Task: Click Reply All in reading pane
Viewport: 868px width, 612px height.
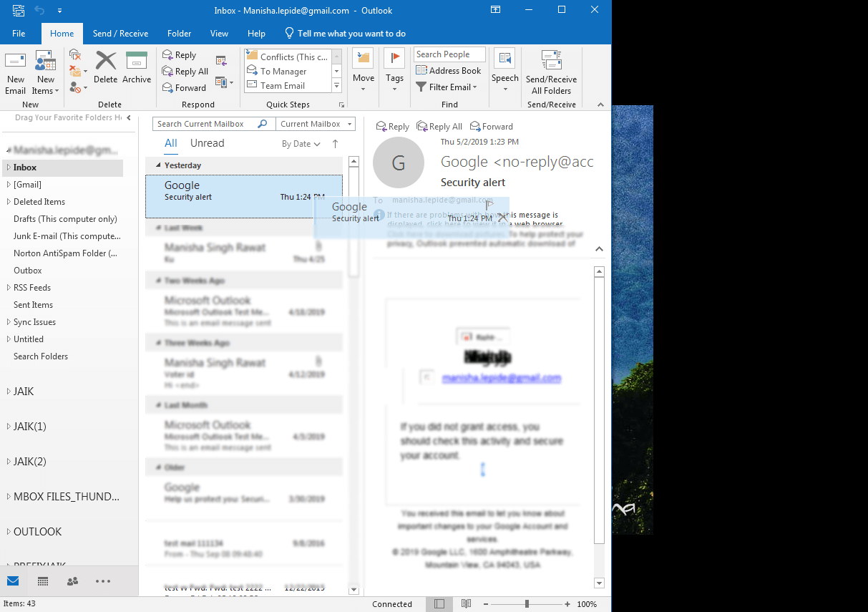Action: click(x=439, y=127)
